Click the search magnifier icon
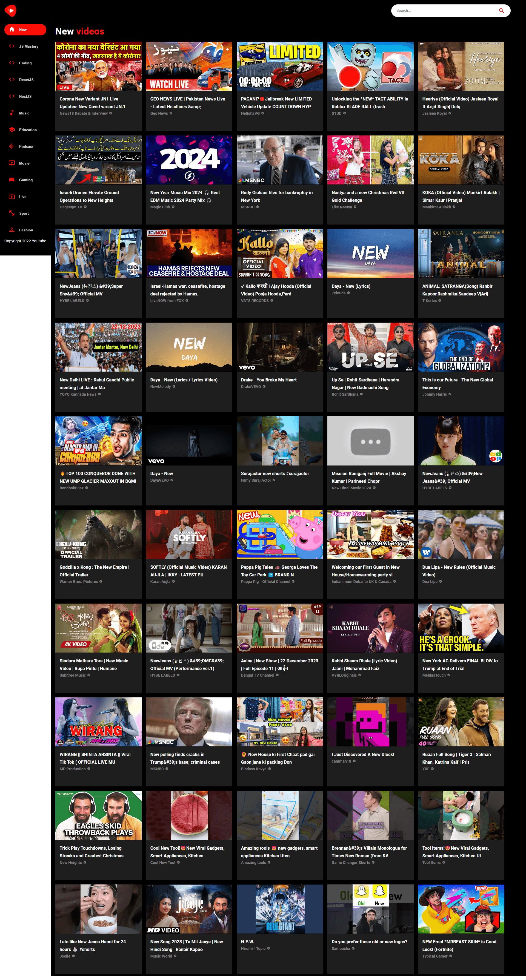526x980 pixels. pyautogui.click(x=501, y=11)
